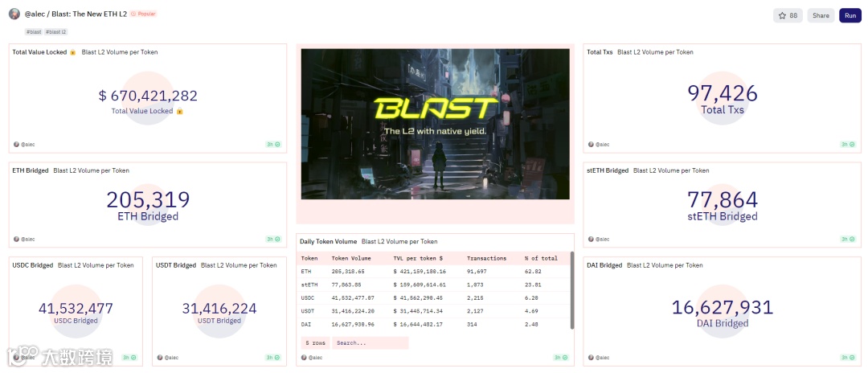Select the USDC row token cell

click(308, 298)
